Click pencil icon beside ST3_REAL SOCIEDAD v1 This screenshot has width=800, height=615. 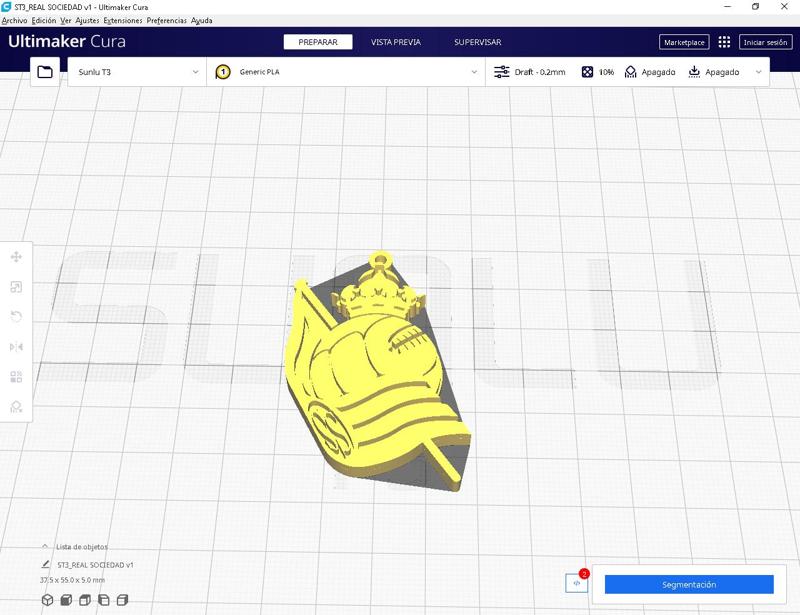click(46, 564)
